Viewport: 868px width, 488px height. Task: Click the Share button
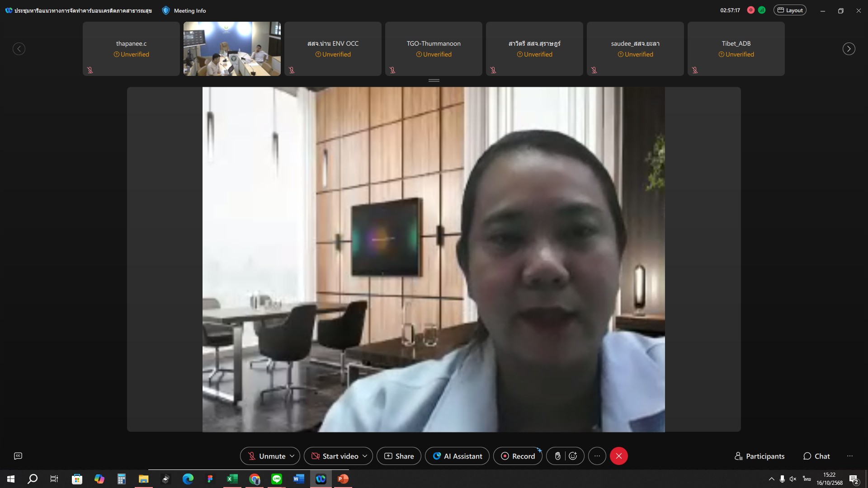tap(399, 456)
